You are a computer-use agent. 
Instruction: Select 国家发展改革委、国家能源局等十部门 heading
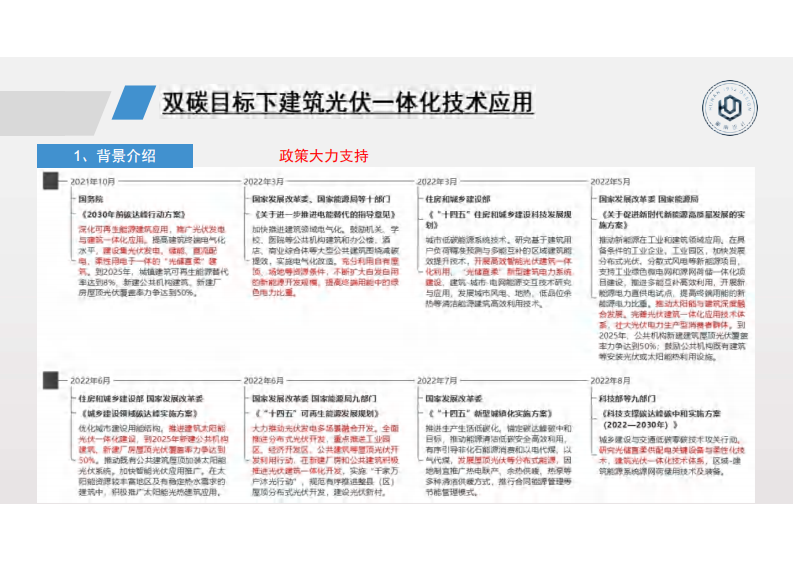pos(321,199)
